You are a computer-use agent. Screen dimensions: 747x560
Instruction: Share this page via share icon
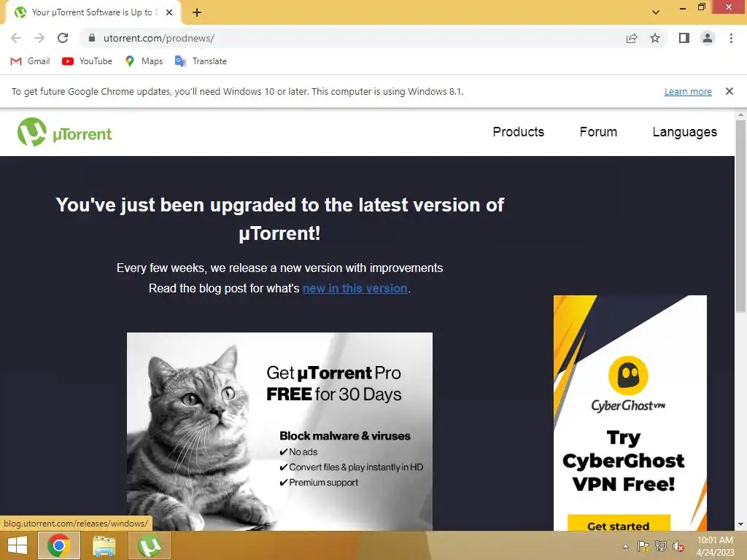(632, 38)
